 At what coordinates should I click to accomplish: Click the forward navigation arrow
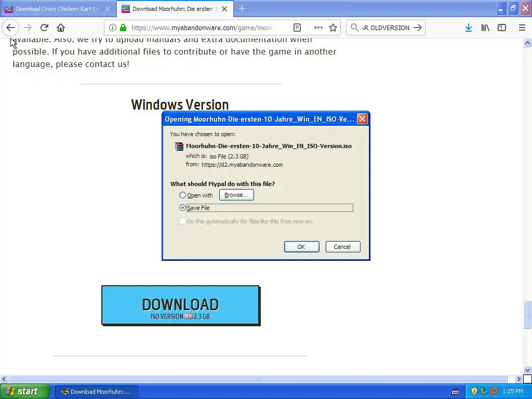(28, 28)
